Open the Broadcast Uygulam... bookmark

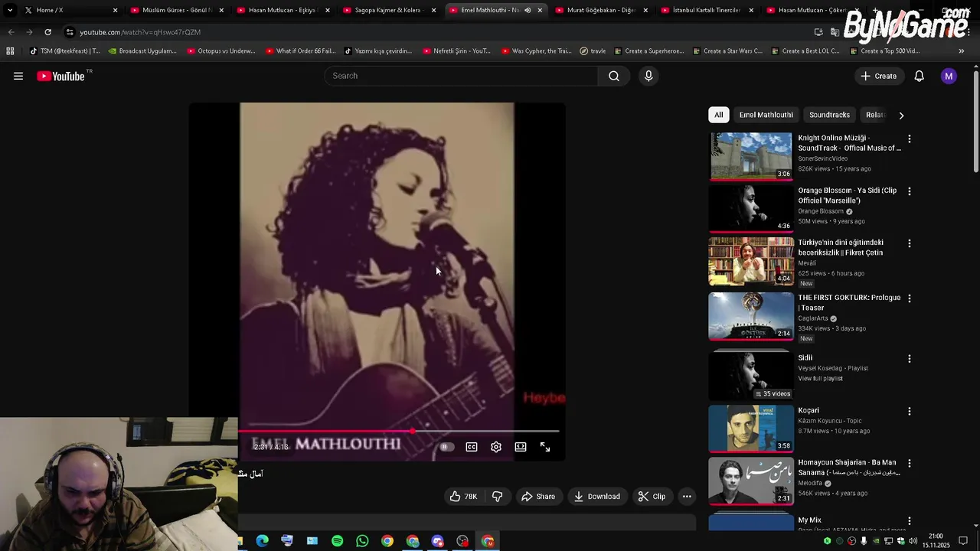tap(142, 51)
